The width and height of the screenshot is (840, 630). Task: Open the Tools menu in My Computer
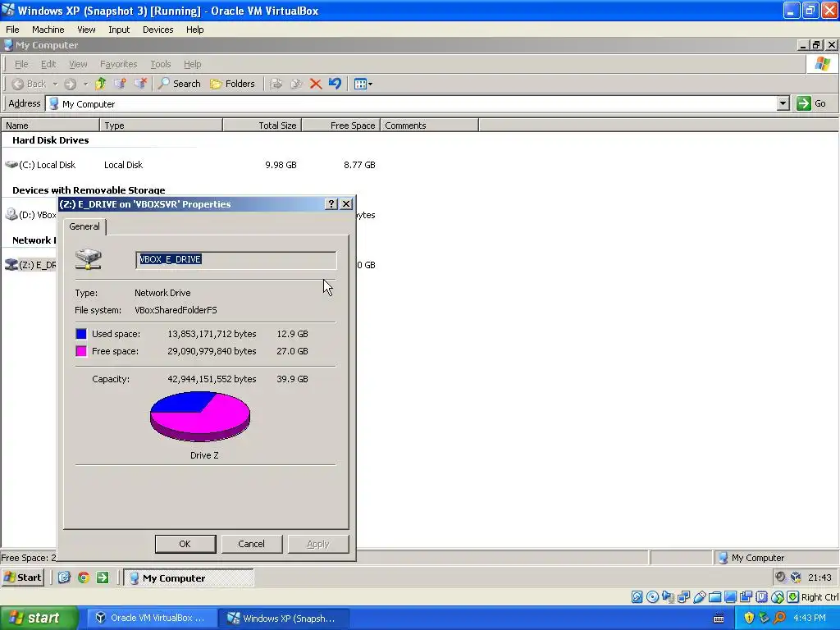click(x=160, y=64)
